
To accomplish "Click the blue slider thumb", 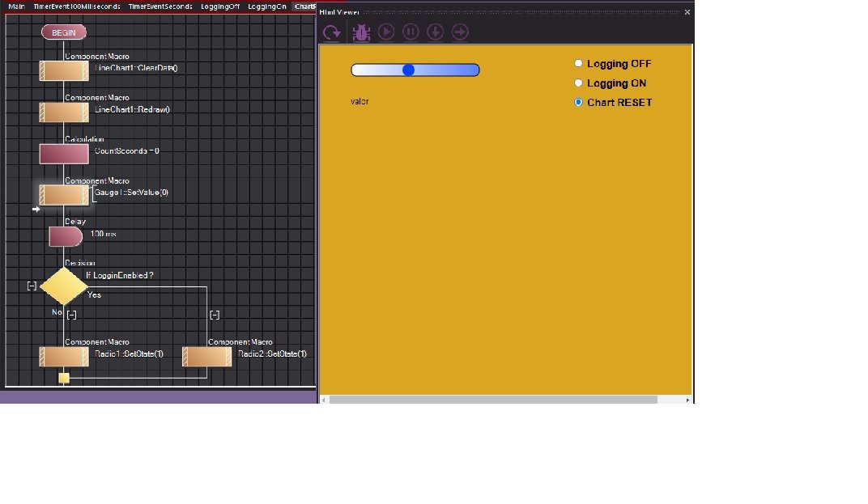I will click(x=409, y=70).
